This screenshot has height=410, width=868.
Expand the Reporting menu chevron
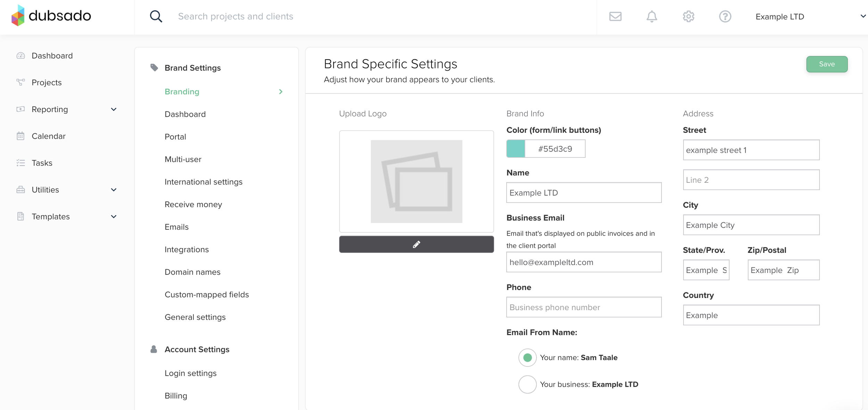114,110
